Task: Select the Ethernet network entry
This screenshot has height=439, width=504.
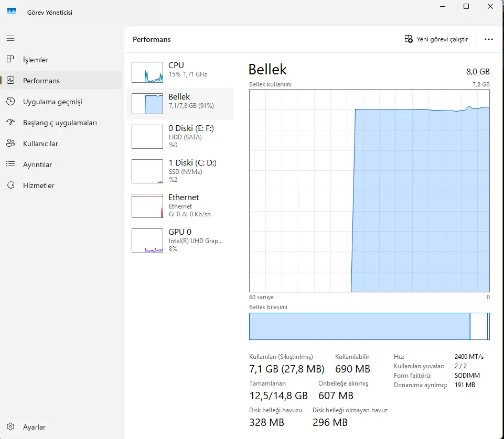Action: click(x=180, y=205)
